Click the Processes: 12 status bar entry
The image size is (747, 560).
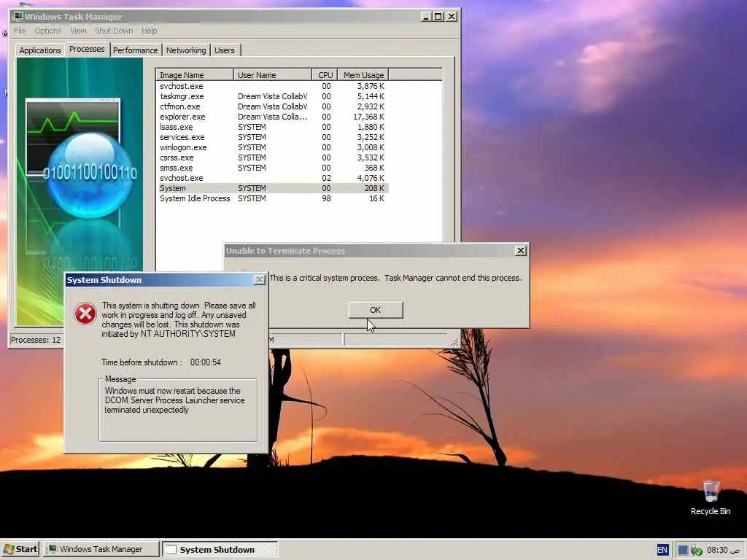(x=36, y=340)
